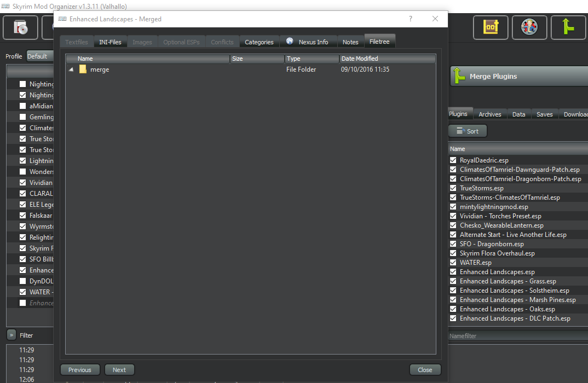This screenshot has width=588, height=383.
Task: Click the Name column header in the Plugins list
Action: pyautogui.click(x=518, y=149)
